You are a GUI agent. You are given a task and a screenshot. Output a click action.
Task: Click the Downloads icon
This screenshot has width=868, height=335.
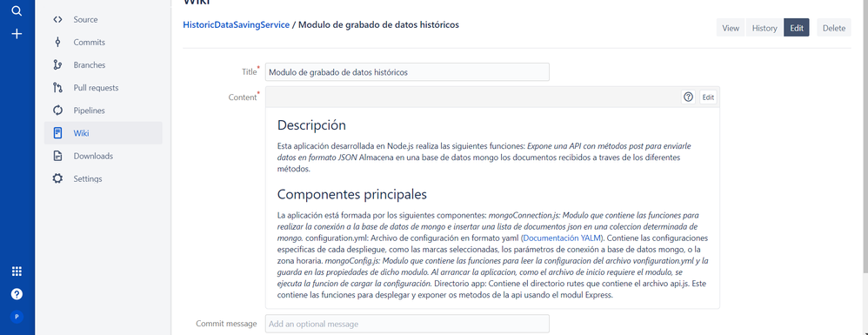(x=57, y=156)
